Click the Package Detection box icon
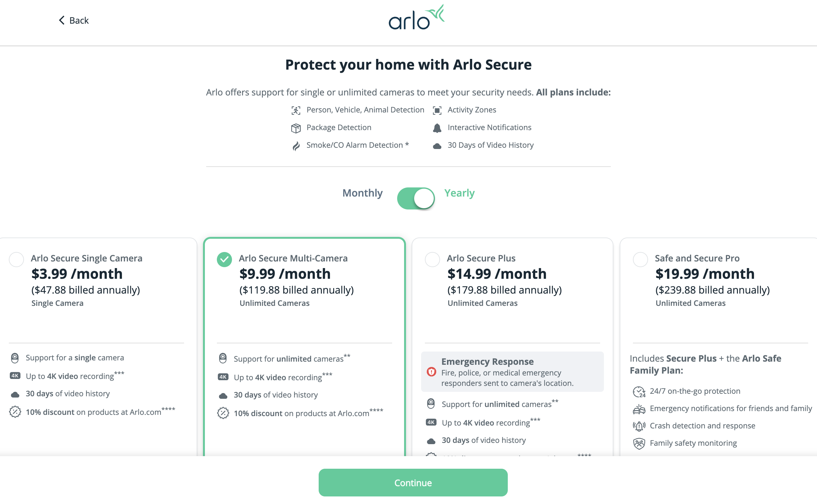Viewport: 817px width, 504px height. [296, 128]
